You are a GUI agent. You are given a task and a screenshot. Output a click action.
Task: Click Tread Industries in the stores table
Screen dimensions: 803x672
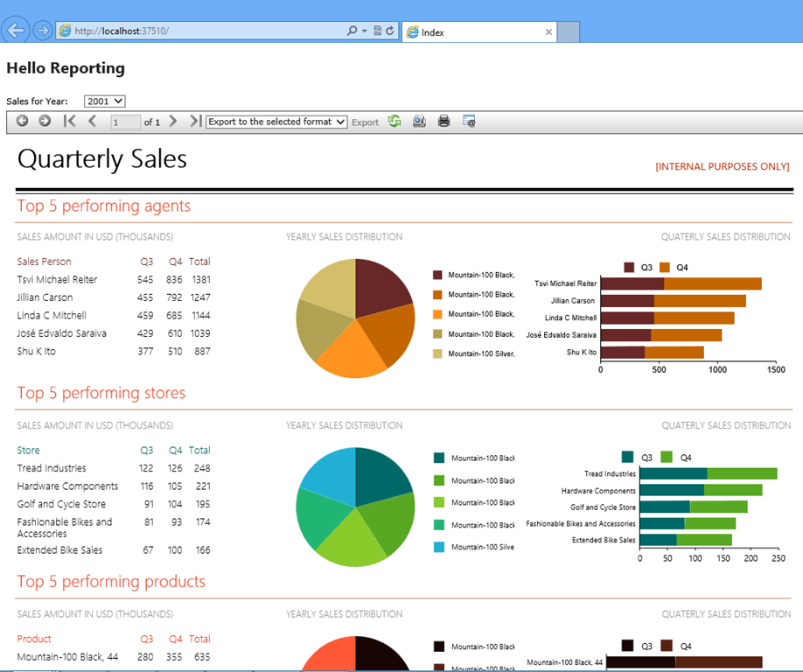click(x=52, y=468)
